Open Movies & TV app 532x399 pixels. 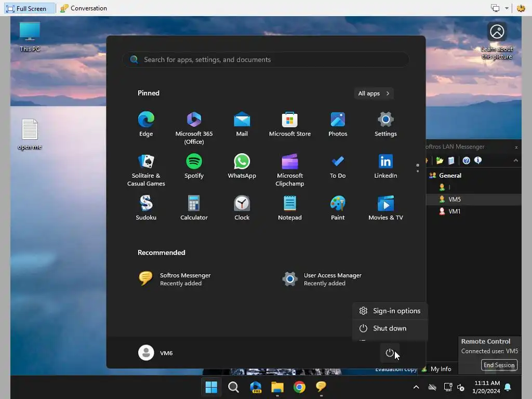pos(385,208)
